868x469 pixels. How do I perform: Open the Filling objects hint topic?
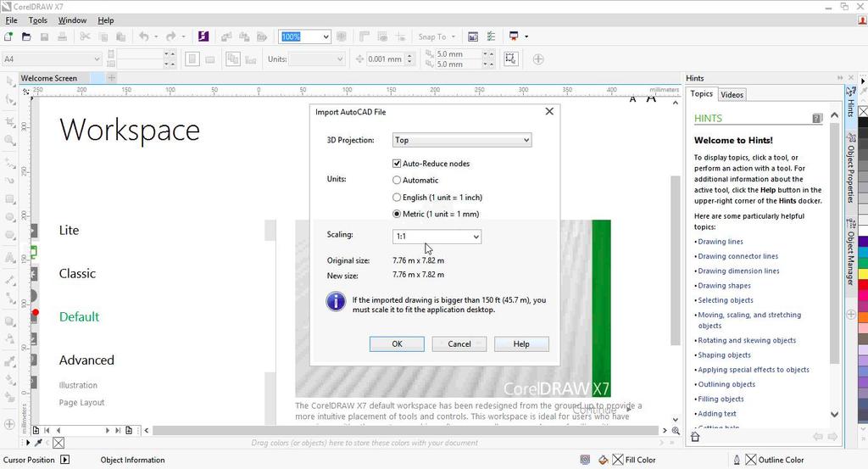click(x=721, y=399)
